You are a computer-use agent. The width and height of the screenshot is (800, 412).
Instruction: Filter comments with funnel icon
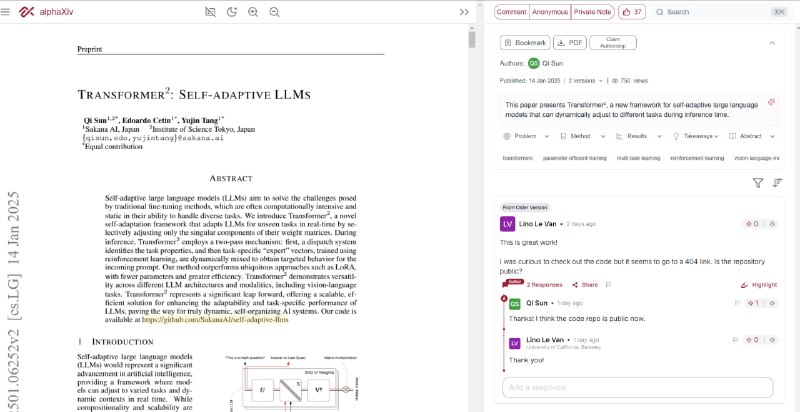pos(758,183)
